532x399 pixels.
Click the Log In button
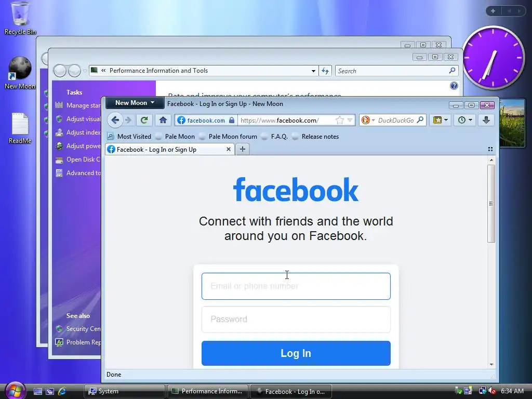296,353
